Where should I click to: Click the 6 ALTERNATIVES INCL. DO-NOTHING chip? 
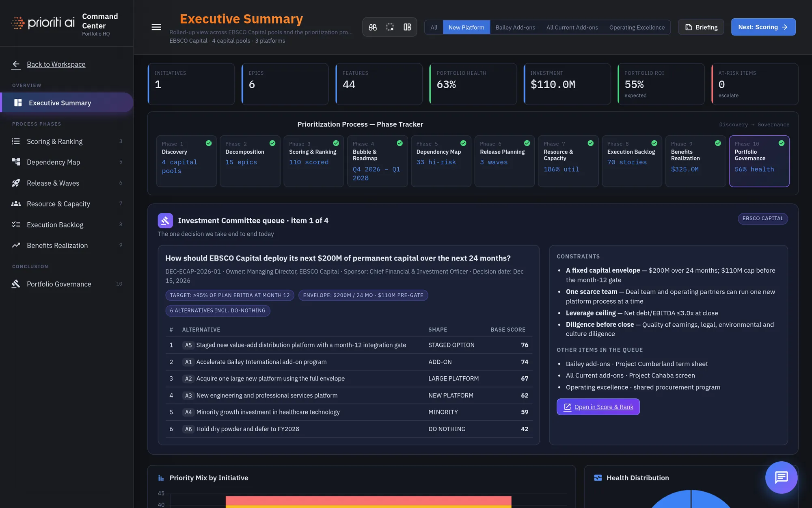pos(218,310)
